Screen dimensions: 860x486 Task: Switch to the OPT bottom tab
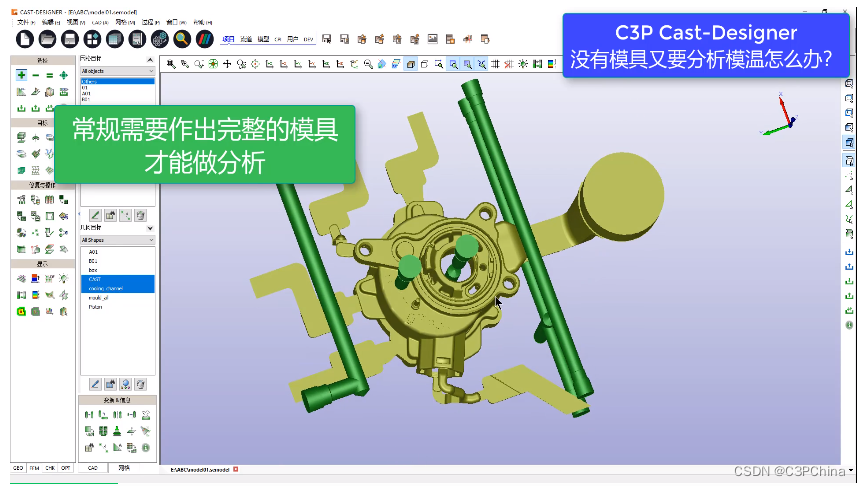66,468
